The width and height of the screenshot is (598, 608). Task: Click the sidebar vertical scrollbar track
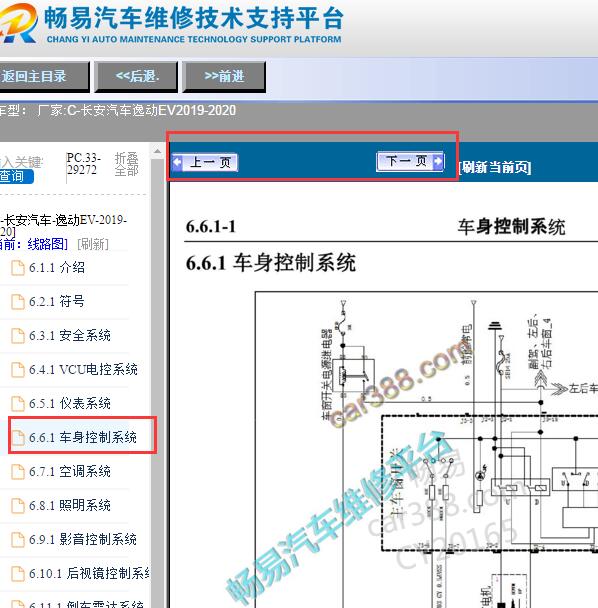point(157,382)
